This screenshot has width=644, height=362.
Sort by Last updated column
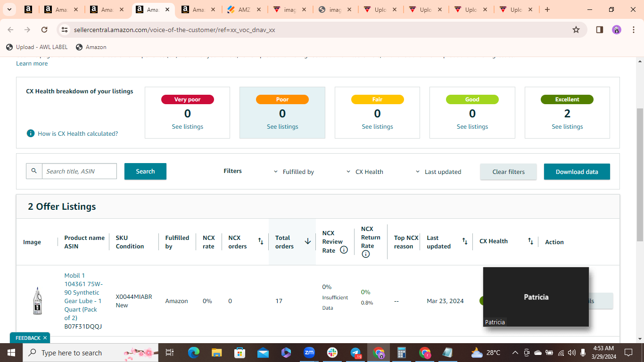465,241
